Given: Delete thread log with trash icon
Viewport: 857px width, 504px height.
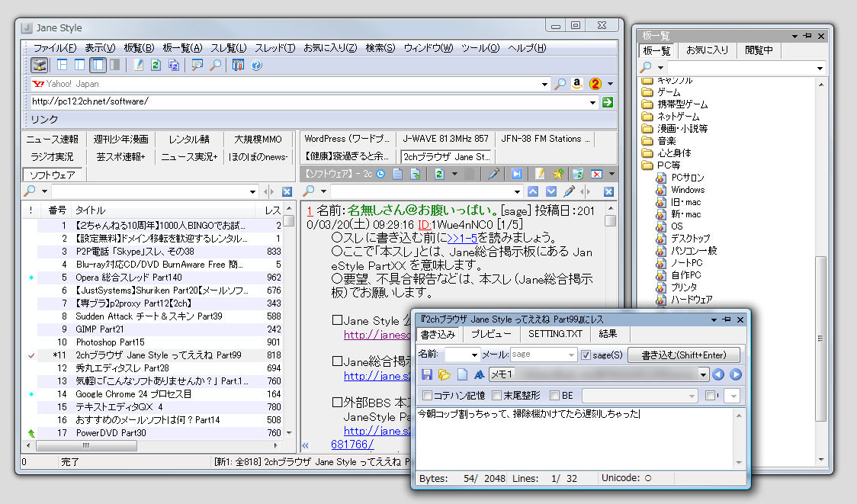Looking at the screenshot, I should (x=578, y=173).
